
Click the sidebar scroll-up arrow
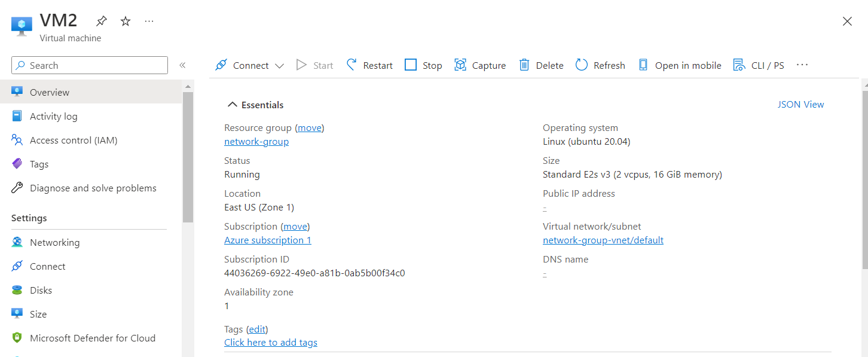pyautogui.click(x=188, y=86)
